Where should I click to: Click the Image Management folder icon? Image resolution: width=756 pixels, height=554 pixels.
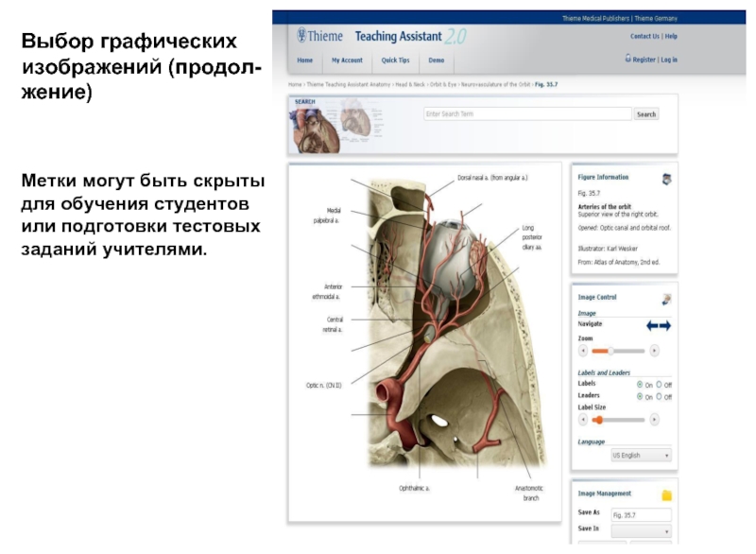coord(666,495)
